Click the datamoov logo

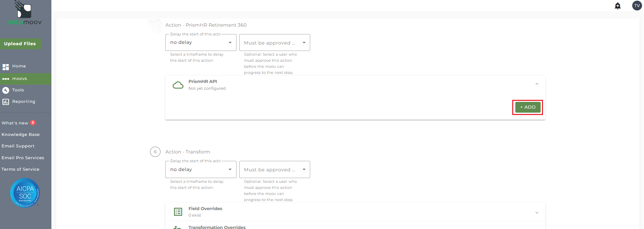(24, 13)
